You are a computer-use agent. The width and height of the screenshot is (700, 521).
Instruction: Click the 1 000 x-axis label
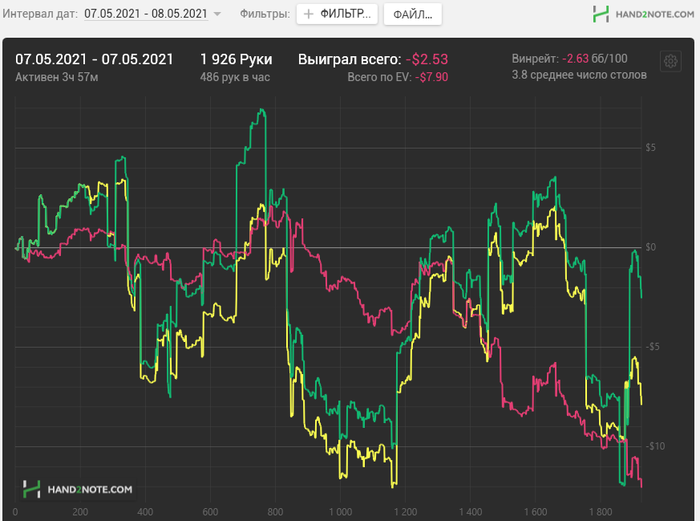point(340,512)
